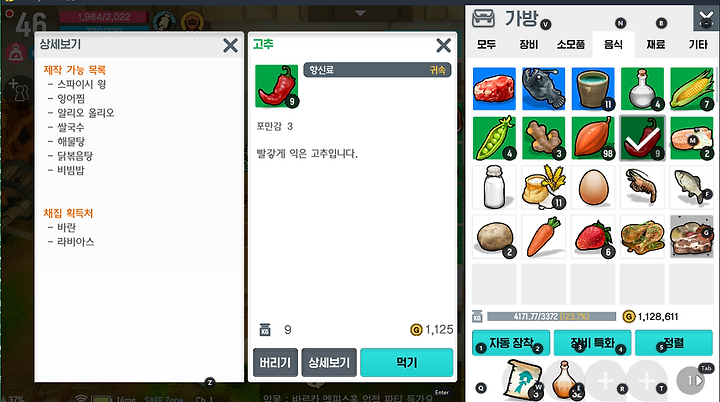Choose the egg item in bag
Viewport: 720px width, 402px height.
tap(593, 187)
